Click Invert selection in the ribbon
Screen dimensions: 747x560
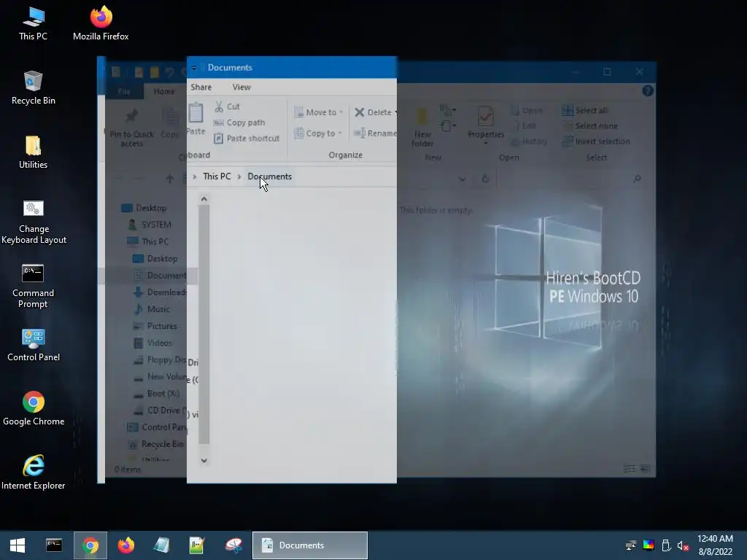[595, 141]
